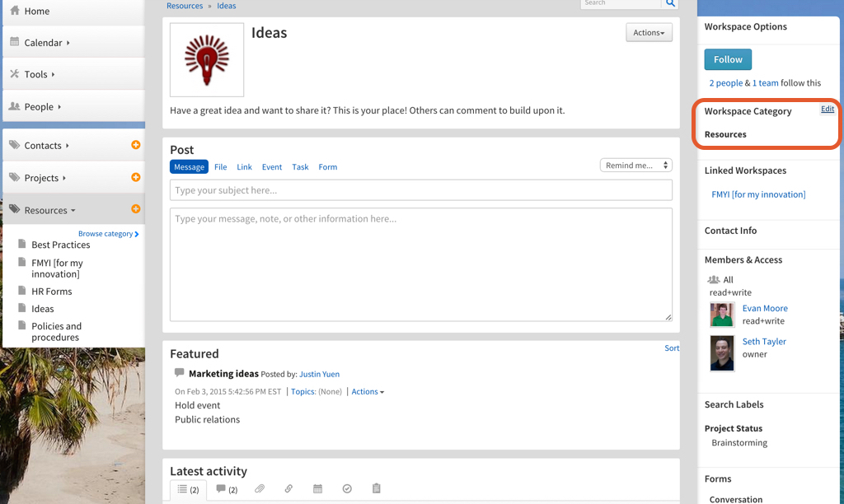Open the forms clipboard tab in Latest activity
The width and height of the screenshot is (844, 504).
point(376,489)
